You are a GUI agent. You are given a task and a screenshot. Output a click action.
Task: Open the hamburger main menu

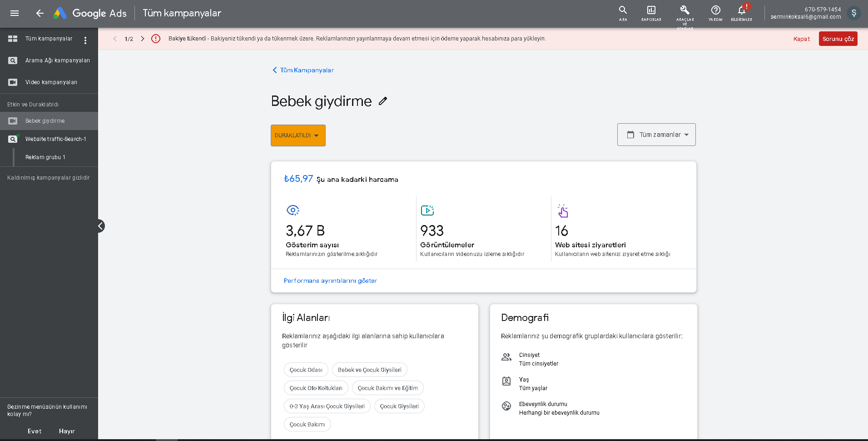15,13
